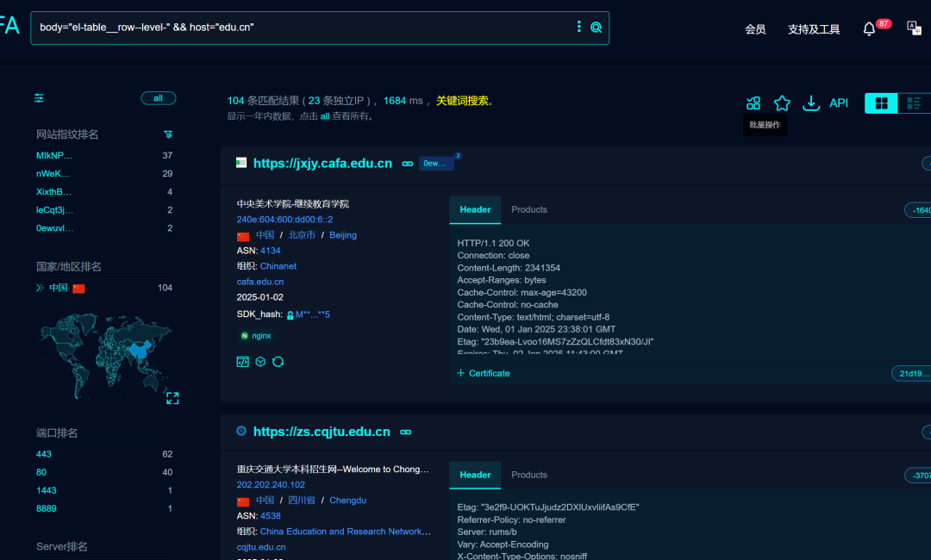The height and width of the screenshot is (560, 931).
Task: Expand the China country row chevron
Action: pyautogui.click(x=40, y=288)
